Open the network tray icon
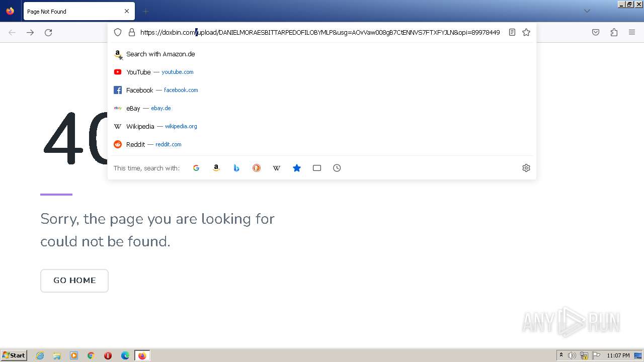Screen dimensions: 644x362 [584, 355]
